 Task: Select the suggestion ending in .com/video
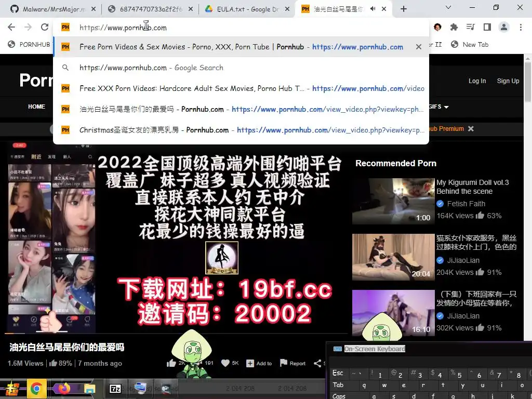click(x=241, y=88)
